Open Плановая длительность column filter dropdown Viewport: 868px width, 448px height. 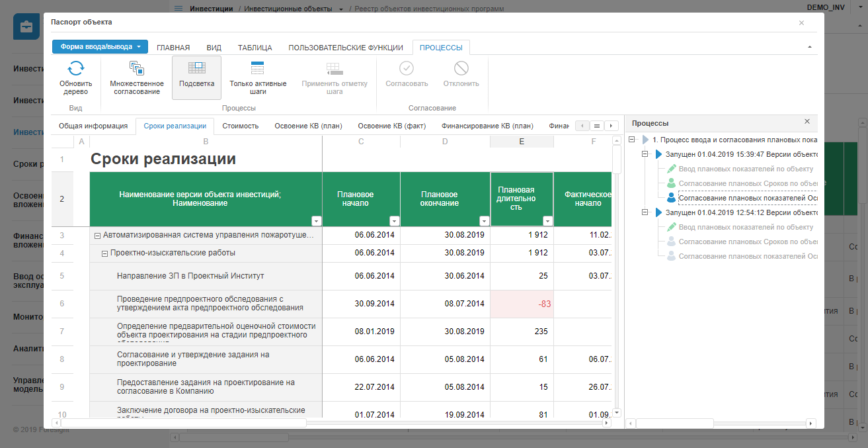click(x=547, y=221)
